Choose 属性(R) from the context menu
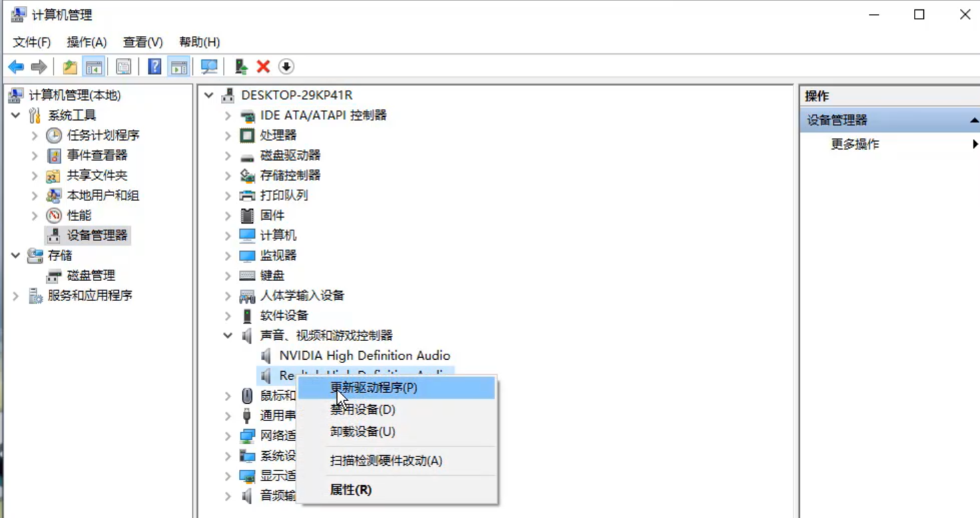The width and height of the screenshot is (980, 518). 397,490
